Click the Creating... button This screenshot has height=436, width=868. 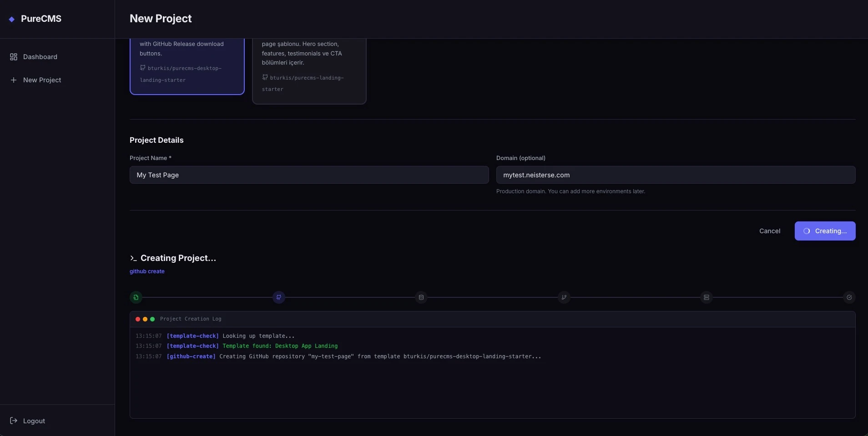coord(825,231)
